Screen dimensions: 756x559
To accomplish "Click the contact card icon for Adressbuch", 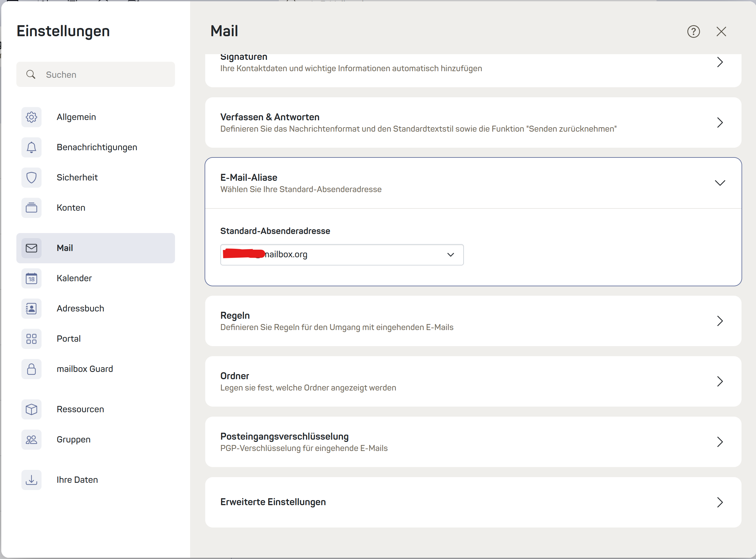I will coord(31,308).
